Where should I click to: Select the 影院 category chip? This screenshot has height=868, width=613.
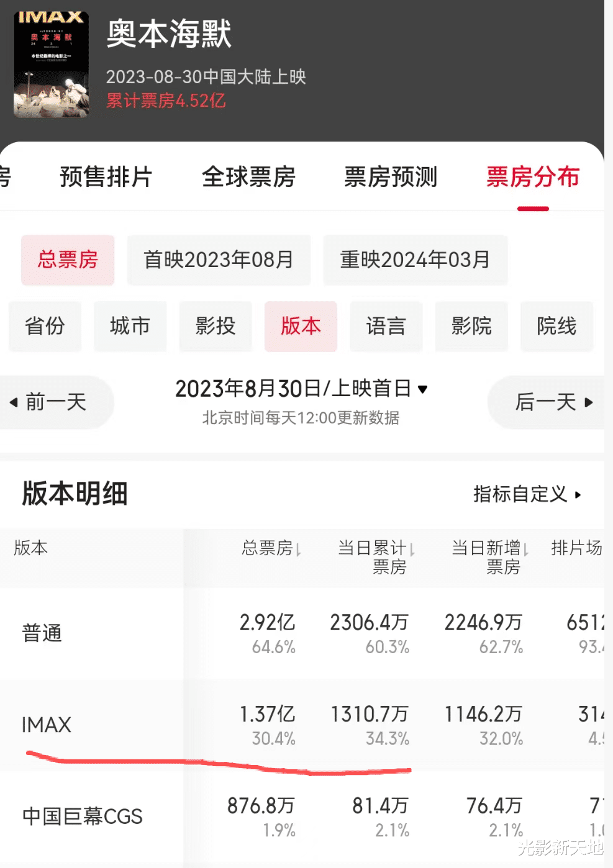tap(471, 326)
